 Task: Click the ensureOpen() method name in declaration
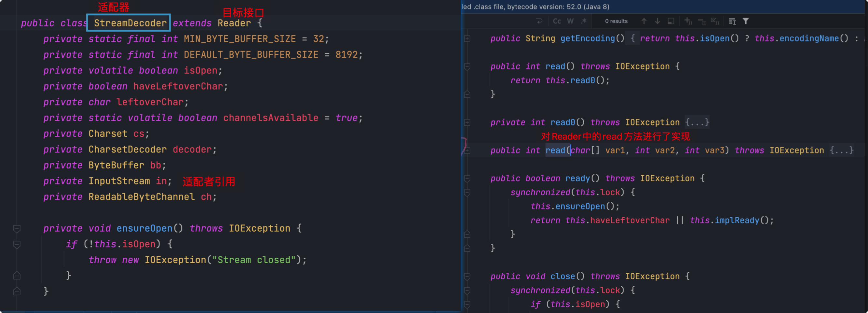point(144,228)
